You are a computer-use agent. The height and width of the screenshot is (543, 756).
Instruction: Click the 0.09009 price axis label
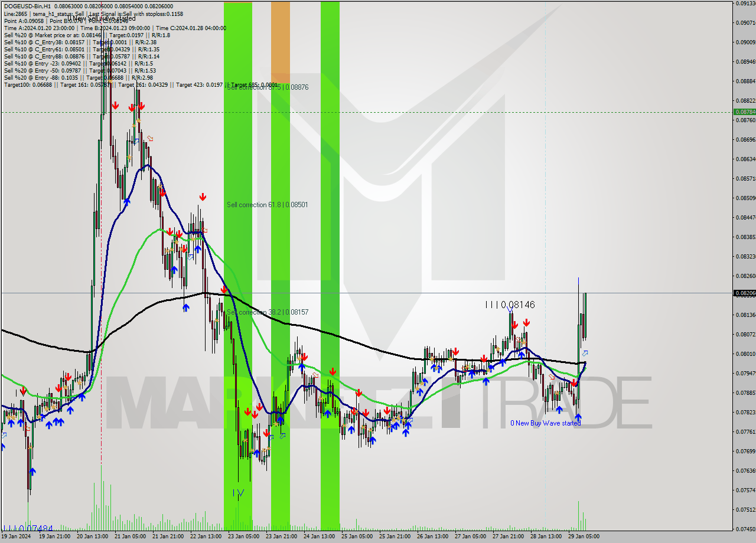(745, 42)
